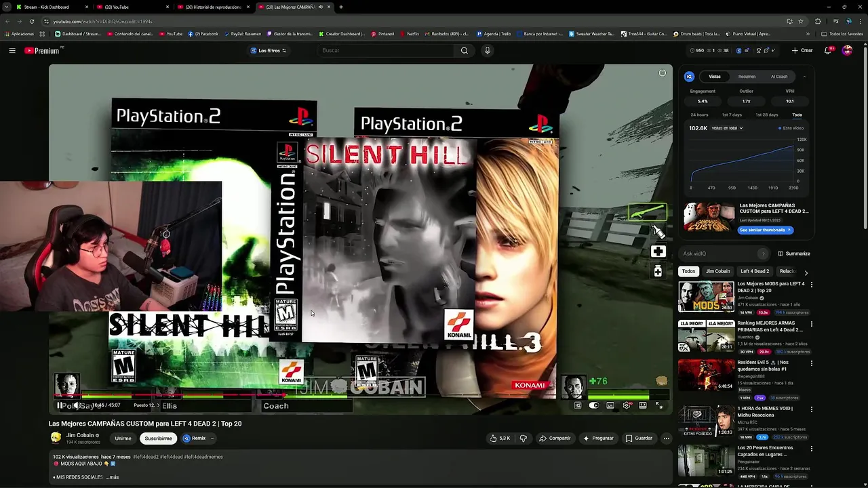Open a new browser tab with plus
Image resolution: width=868 pixels, height=488 pixels.
point(341,7)
